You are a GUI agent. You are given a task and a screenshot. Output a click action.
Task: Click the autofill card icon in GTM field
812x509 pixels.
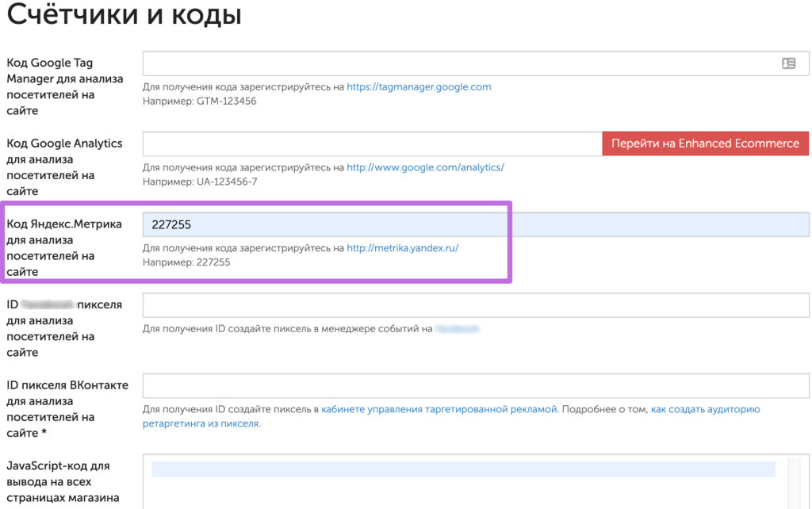click(x=788, y=63)
